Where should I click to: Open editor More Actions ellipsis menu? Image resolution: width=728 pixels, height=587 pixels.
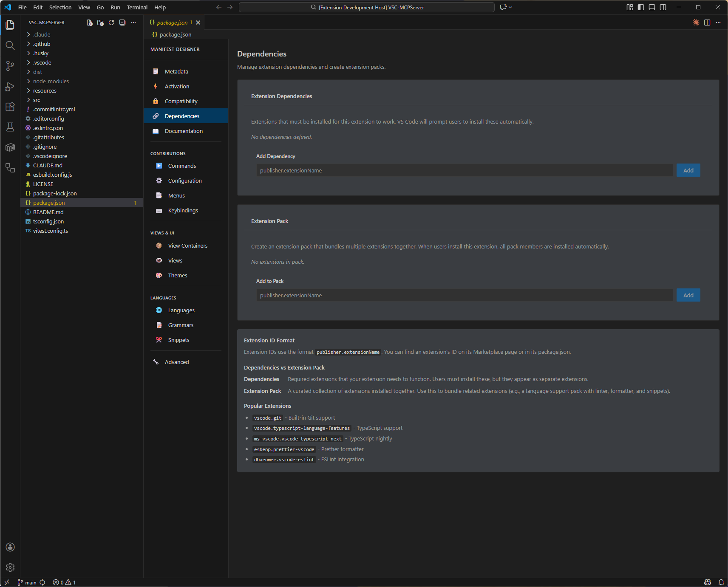coord(718,23)
